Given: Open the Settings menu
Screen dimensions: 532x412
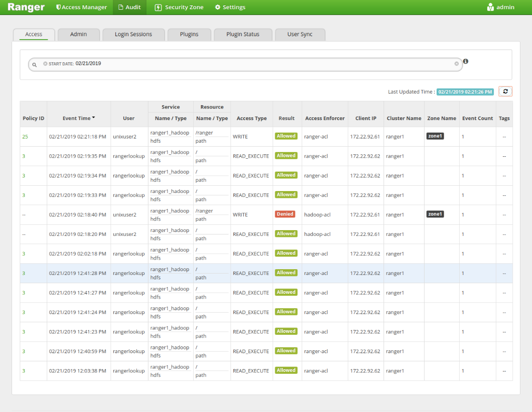Looking at the screenshot, I should coord(230,7).
